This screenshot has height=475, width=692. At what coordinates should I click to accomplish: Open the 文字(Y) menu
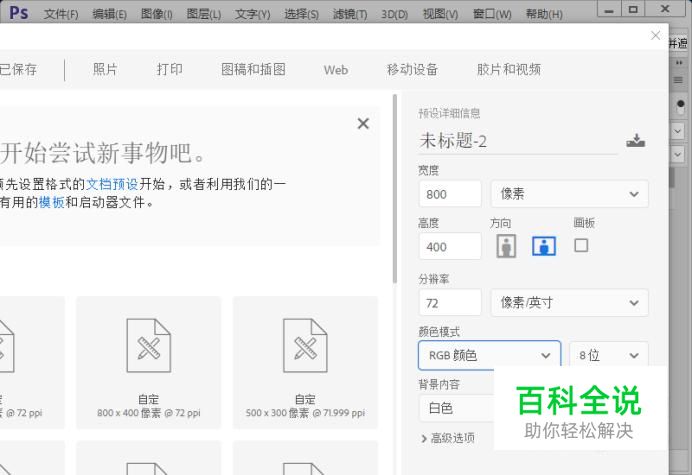click(252, 14)
